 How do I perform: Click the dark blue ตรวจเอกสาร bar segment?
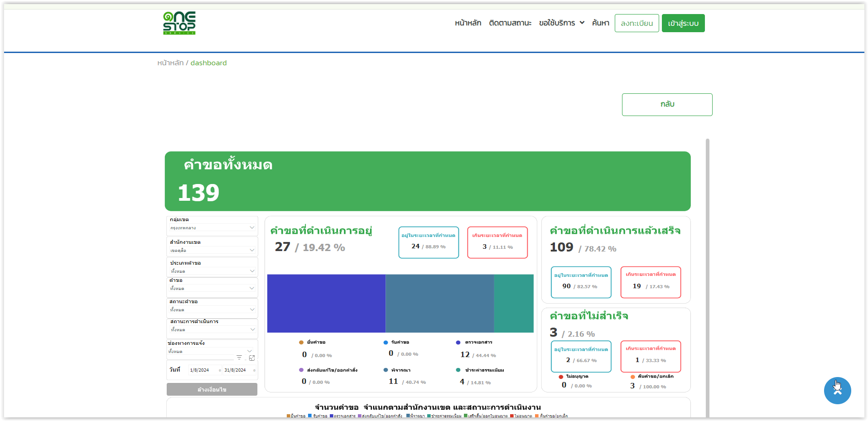(x=326, y=303)
